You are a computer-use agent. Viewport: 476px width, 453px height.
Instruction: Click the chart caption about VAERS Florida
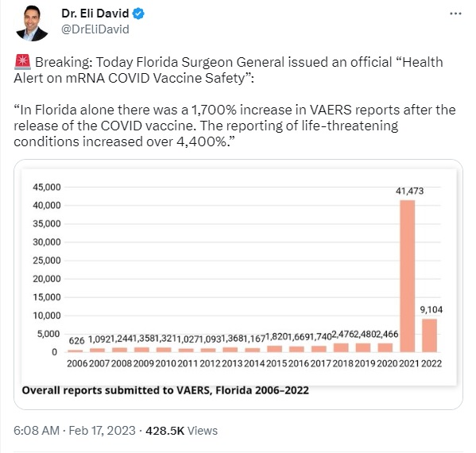[x=165, y=390]
